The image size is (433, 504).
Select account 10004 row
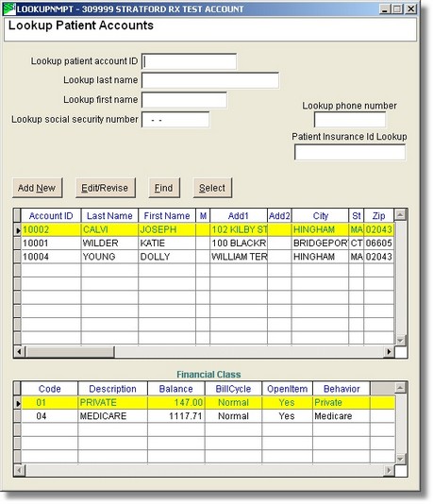(208, 257)
